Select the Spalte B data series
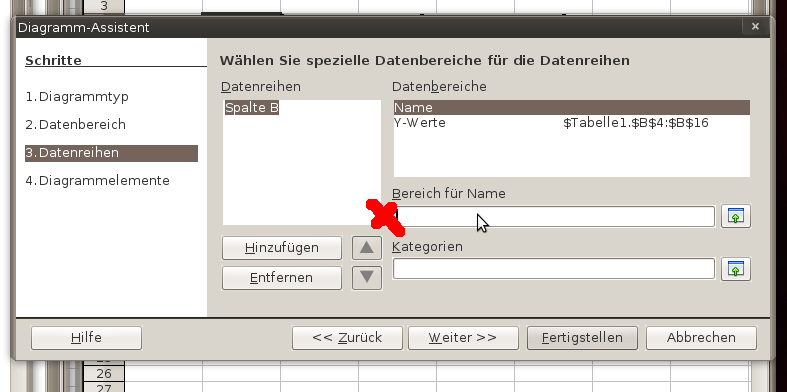The image size is (787, 392). click(x=252, y=108)
